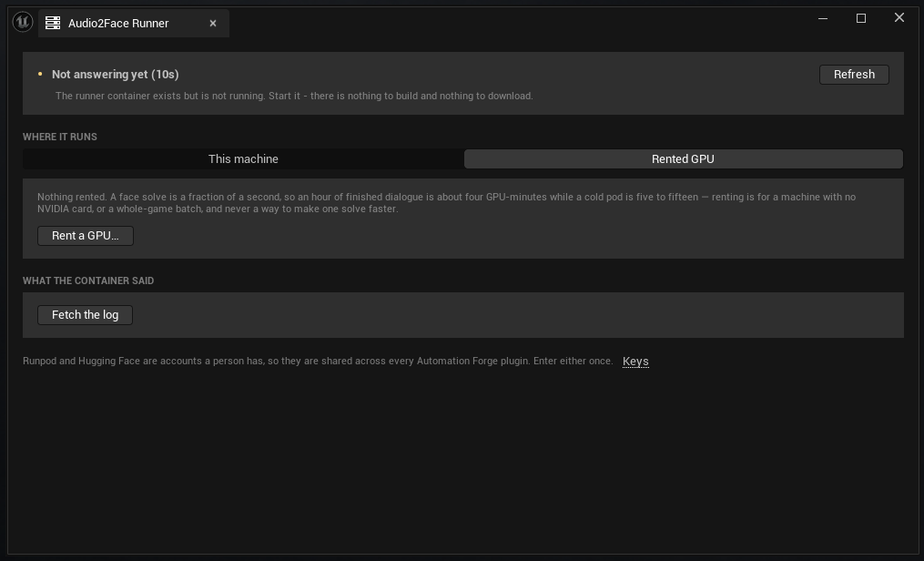Click the 'Not answering yet (10s)' status text
The height and width of the screenshot is (561, 924).
click(x=116, y=75)
